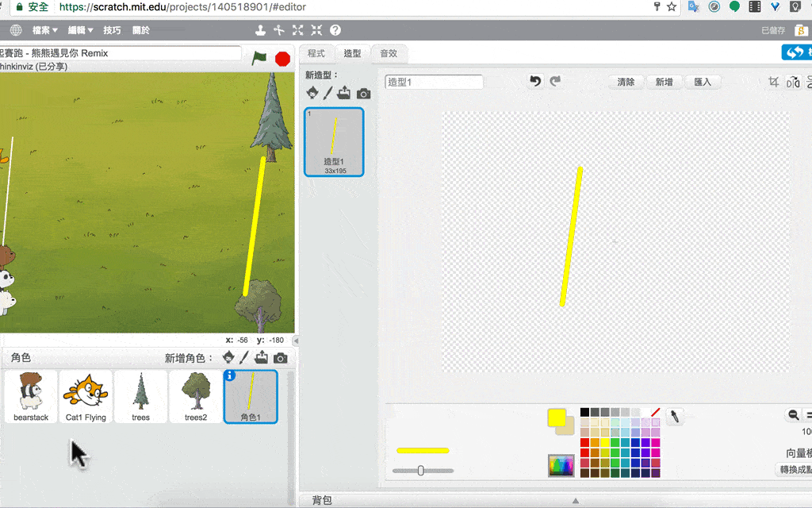Image resolution: width=812 pixels, height=508 pixels.
Task: Click the 新增 button
Action: [664, 82]
